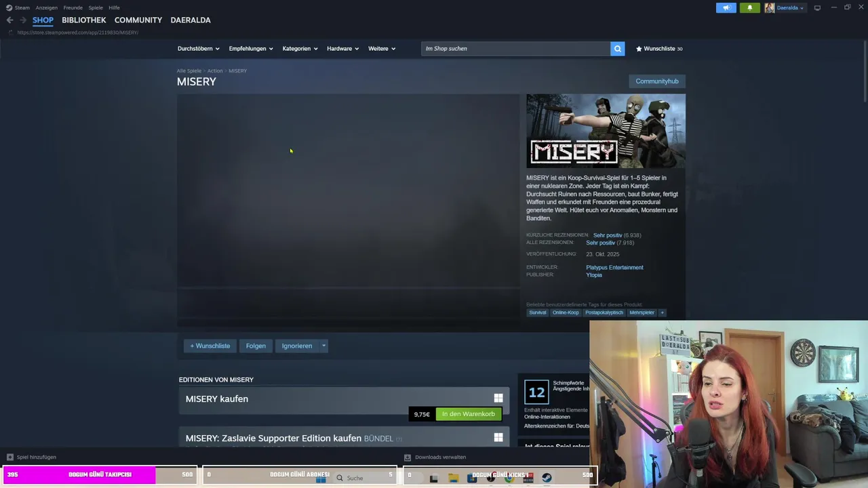Click the Im Shop suchen field
This screenshot has height=488, width=868.
tap(515, 49)
